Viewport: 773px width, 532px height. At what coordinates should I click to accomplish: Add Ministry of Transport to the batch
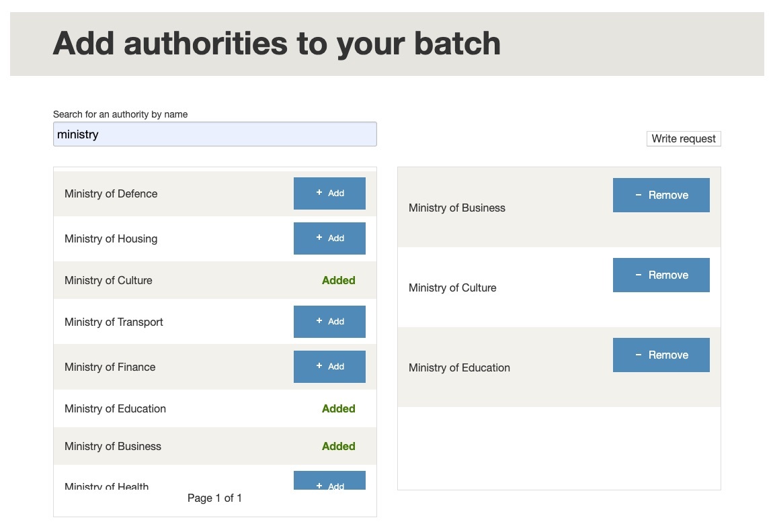pos(329,321)
